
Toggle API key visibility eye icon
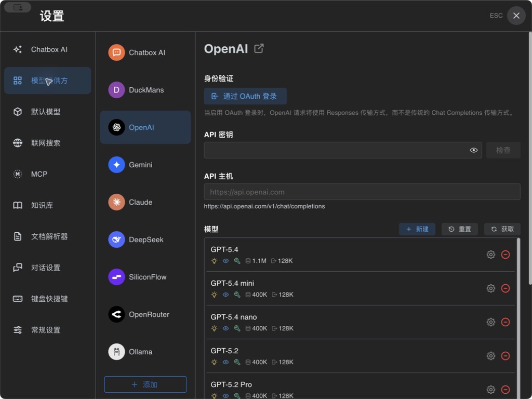click(474, 150)
